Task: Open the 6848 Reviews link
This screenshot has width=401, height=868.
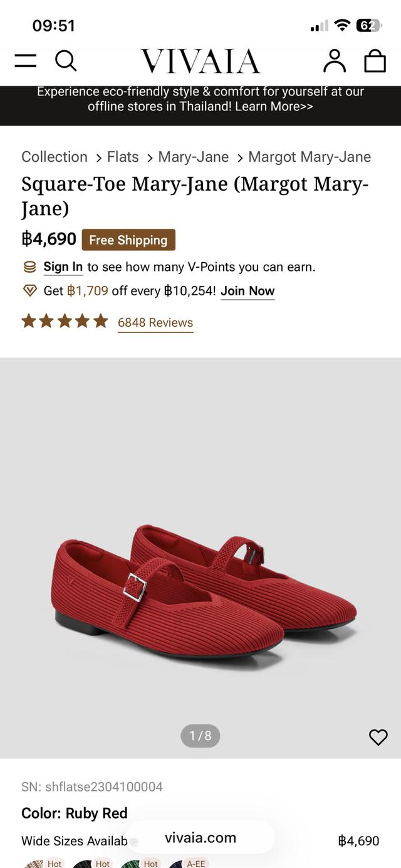Action: pyautogui.click(x=155, y=322)
